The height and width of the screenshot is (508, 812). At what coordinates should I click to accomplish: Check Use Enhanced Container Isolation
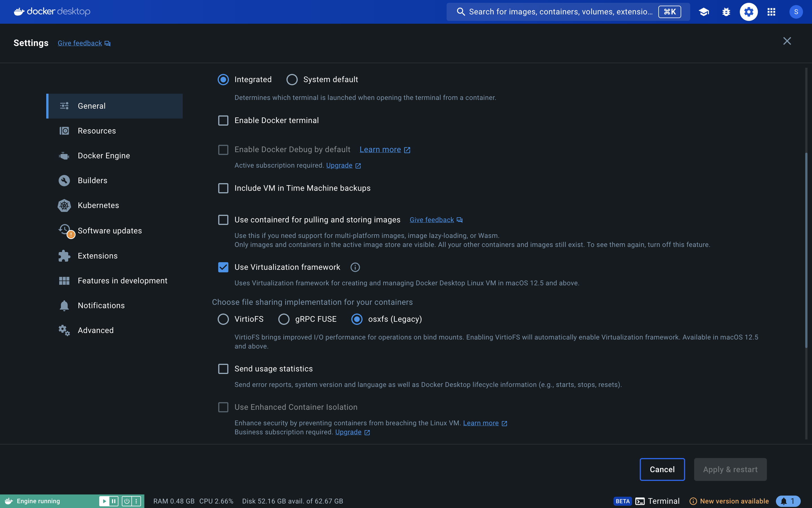(223, 407)
